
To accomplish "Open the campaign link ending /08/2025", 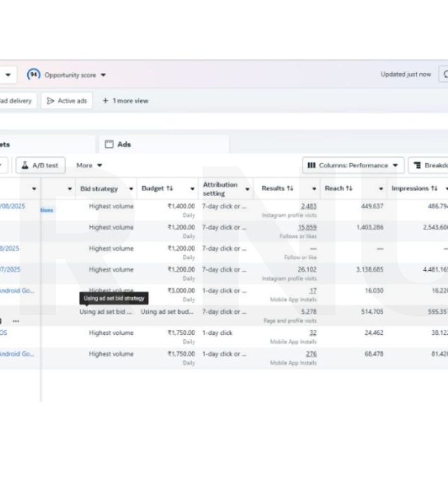I will point(13,206).
